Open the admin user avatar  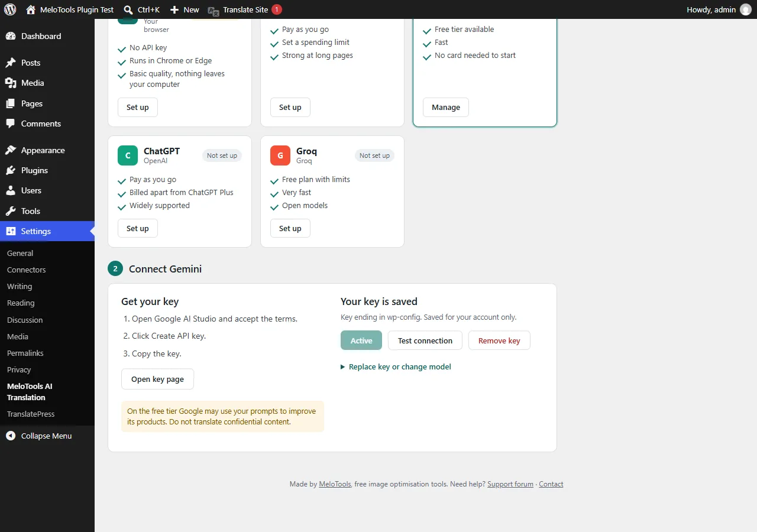pyautogui.click(x=746, y=9)
